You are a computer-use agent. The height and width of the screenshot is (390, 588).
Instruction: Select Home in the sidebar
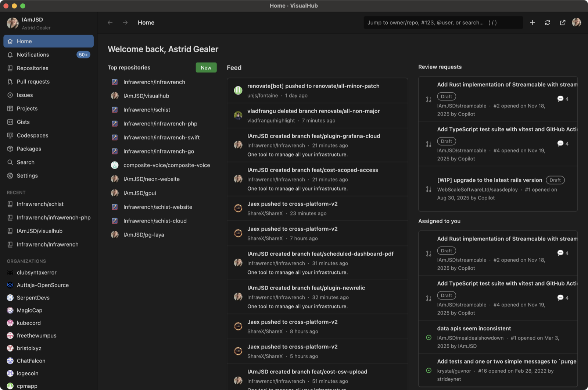click(49, 41)
